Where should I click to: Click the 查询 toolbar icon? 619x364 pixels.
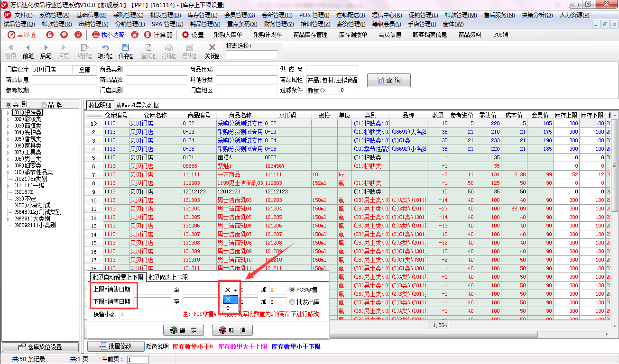[148, 51]
